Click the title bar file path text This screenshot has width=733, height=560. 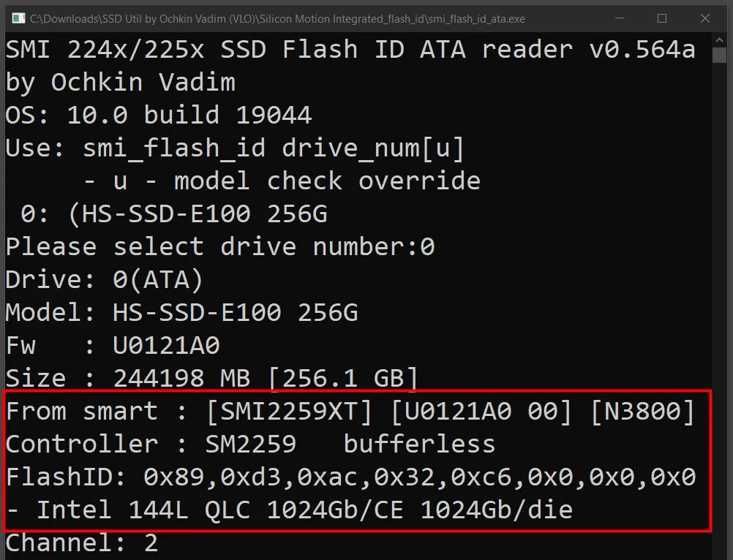pyautogui.click(x=278, y=18)
